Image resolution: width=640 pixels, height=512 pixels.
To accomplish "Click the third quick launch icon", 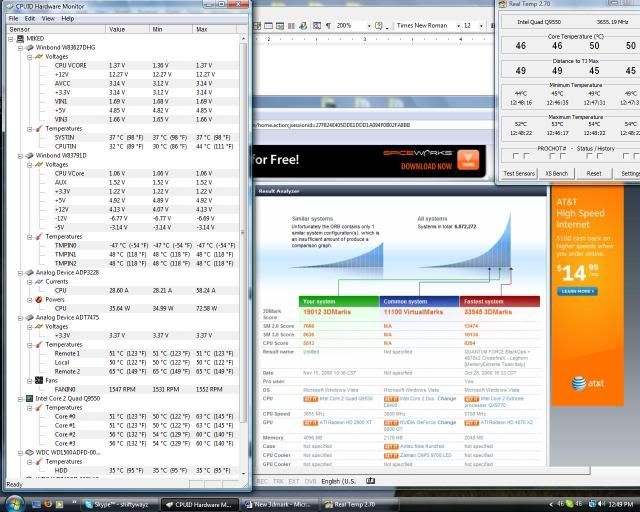I will click(59, 504).
